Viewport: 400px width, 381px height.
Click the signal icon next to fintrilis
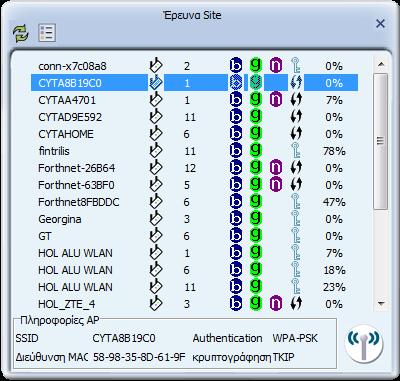pyautogui.click(x=155, y=150)
